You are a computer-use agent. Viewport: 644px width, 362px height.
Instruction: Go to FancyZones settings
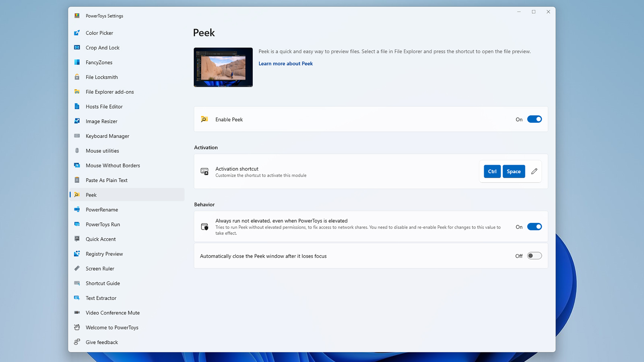coord(127,62)
